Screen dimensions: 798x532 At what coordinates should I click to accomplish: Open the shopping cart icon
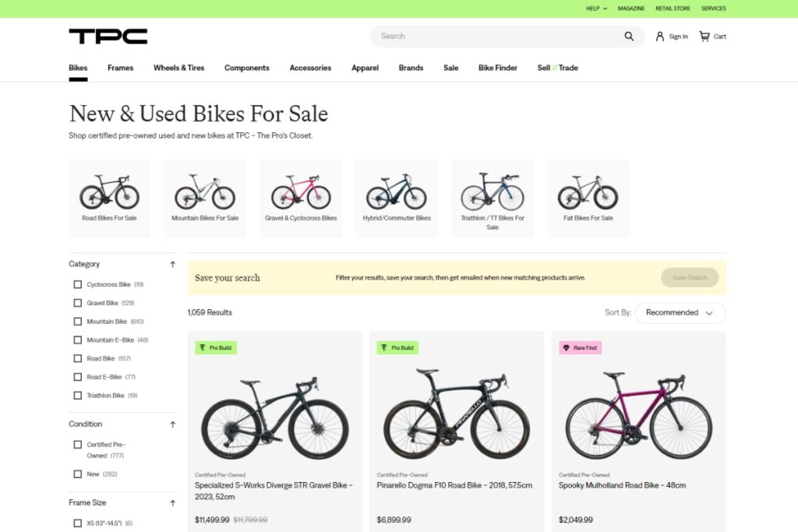704,36
